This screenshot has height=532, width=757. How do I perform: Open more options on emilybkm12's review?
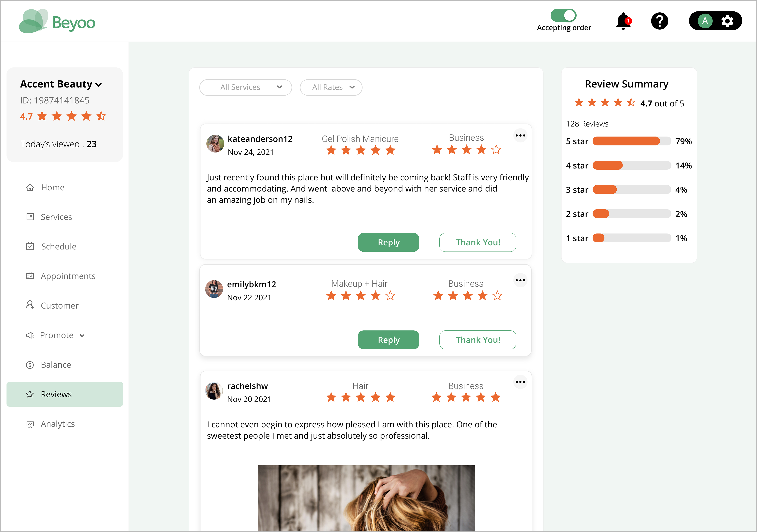click(x=520, y=280)
